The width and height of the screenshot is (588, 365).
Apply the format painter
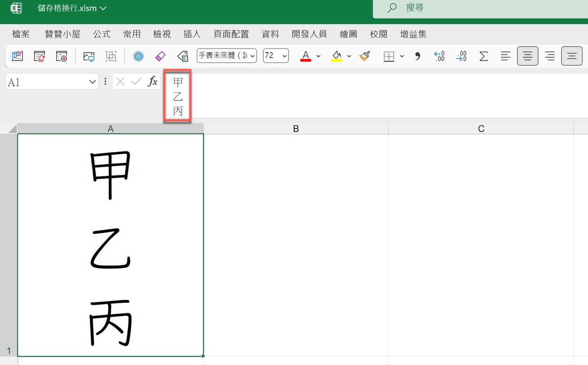click(x=364, y=56)
